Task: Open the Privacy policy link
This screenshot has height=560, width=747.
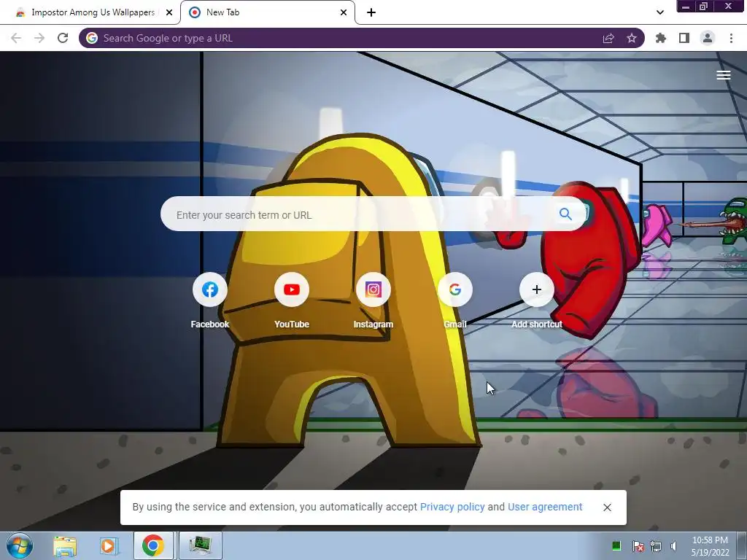Action: [x=452, y=507]
